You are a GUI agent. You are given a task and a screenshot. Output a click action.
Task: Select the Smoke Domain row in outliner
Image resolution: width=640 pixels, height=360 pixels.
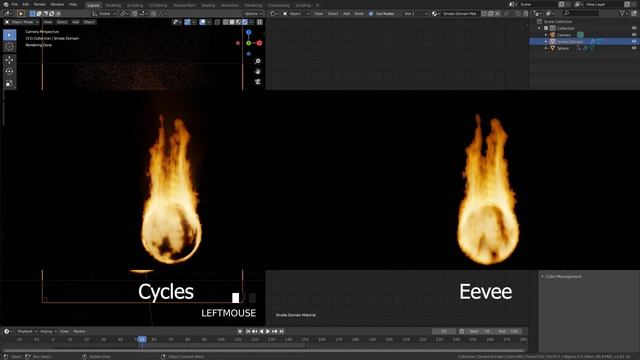point(584,41)
